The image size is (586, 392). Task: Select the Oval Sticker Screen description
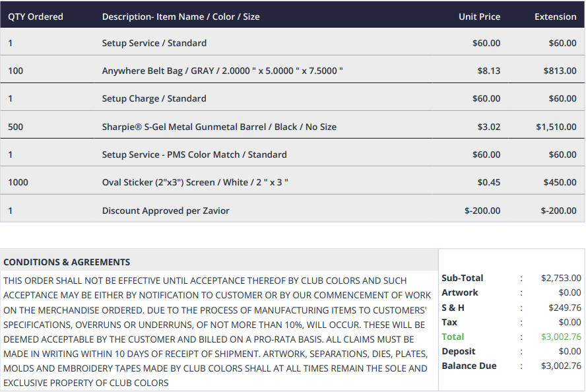pyautogui.click(x=195, y=182)
